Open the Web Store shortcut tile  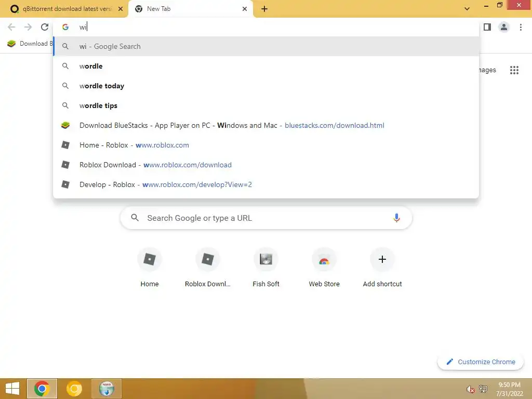tap(324, 268)
